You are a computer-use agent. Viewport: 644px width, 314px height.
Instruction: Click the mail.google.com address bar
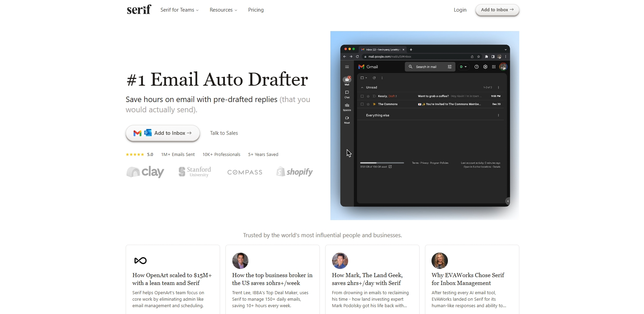(422, 57)
